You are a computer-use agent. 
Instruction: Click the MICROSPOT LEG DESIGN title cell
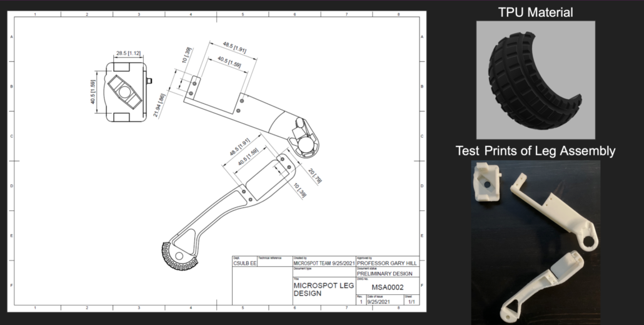point(324,289)
